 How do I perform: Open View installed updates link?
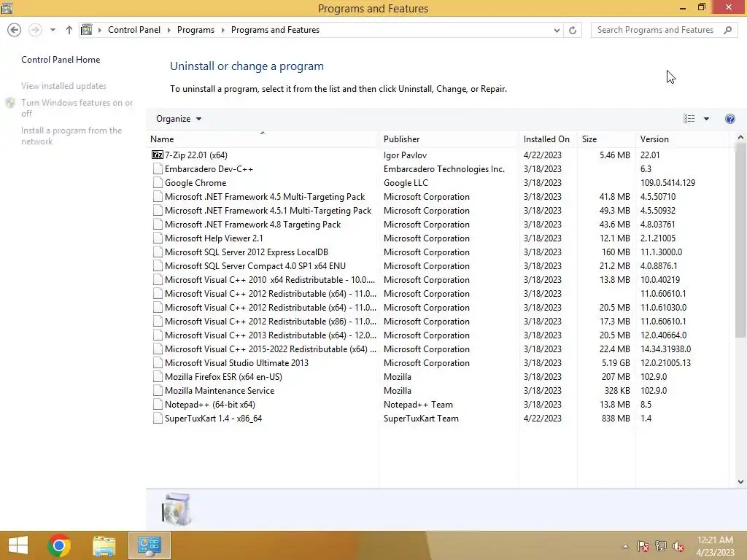pos(63,86)
